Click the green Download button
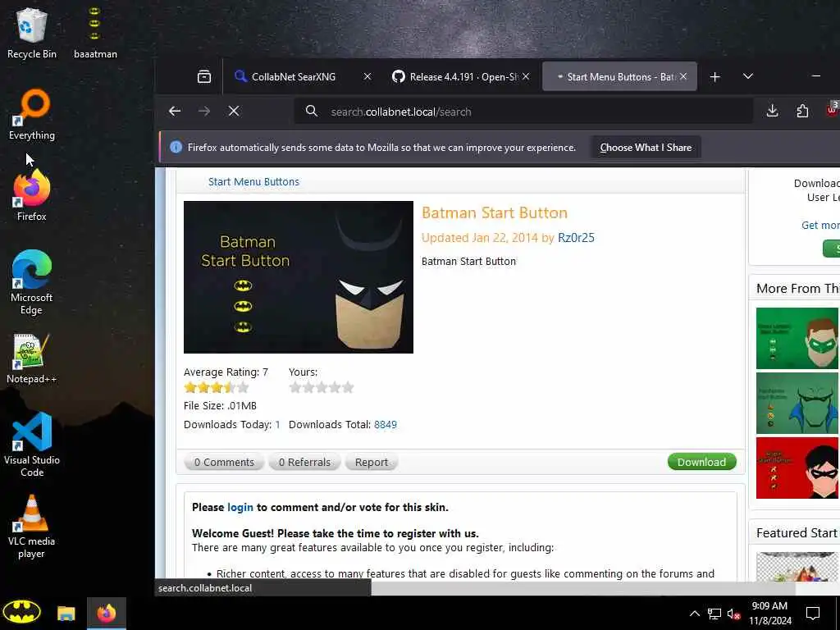The width and height of the screenshot is (840, 630). point(701,462)
